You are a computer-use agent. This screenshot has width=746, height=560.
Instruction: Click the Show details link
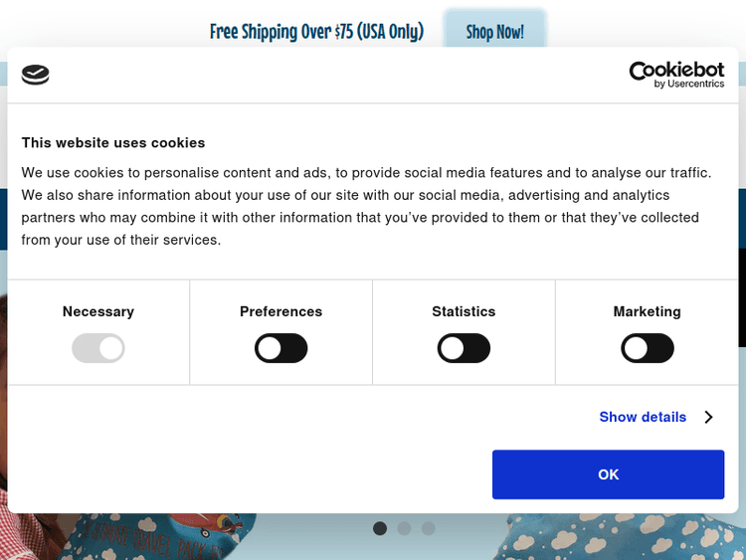point(643,417)
